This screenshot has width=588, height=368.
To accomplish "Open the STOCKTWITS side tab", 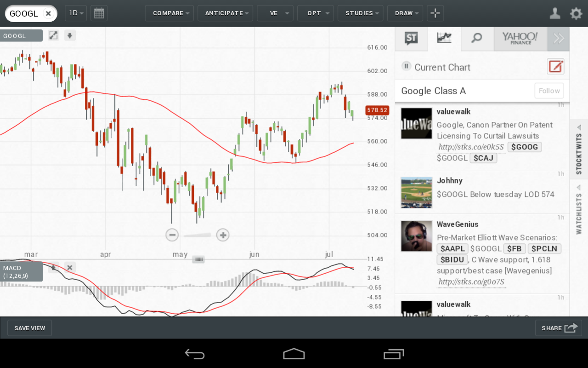I will [579, 149].
